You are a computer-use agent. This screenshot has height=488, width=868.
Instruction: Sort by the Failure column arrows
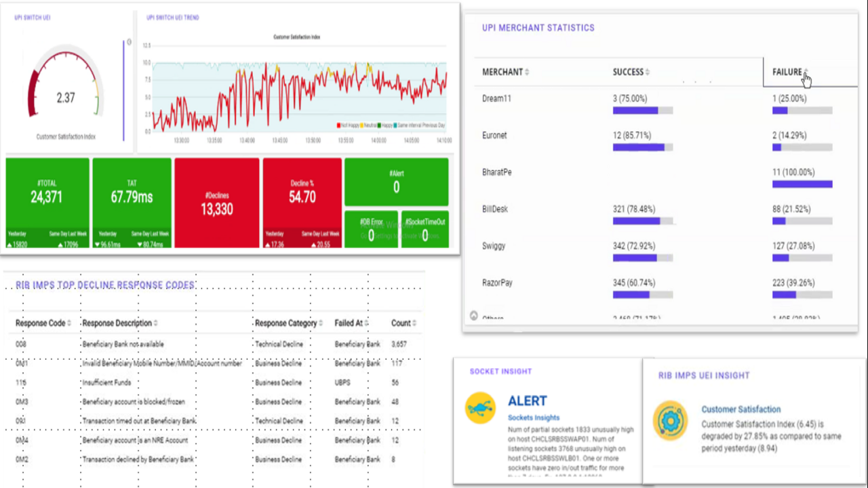[806, 72]
